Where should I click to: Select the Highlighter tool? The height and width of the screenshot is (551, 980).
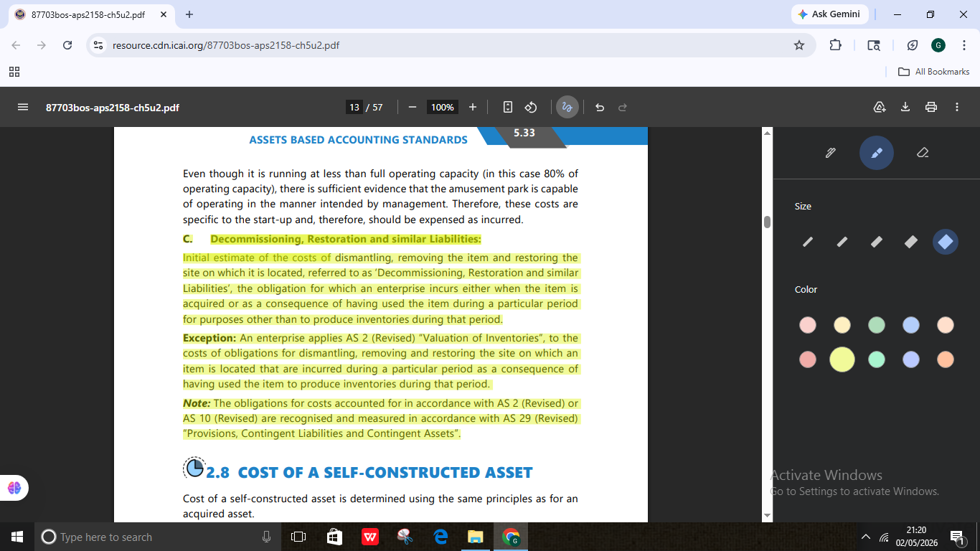877,153
